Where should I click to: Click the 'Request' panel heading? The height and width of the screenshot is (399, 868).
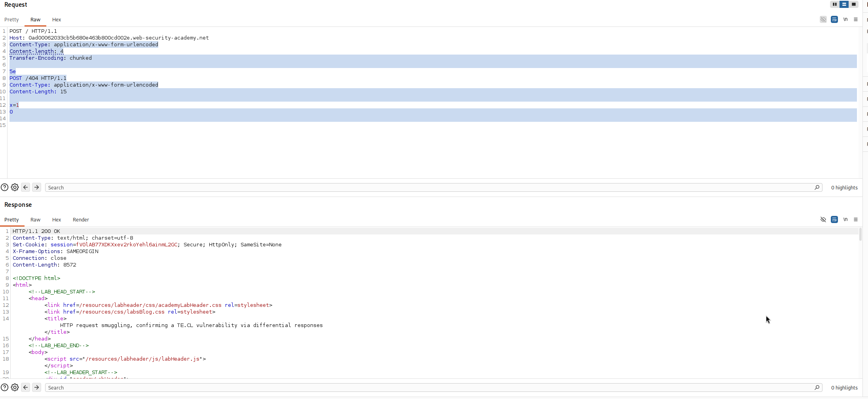[x=16, y=5]
